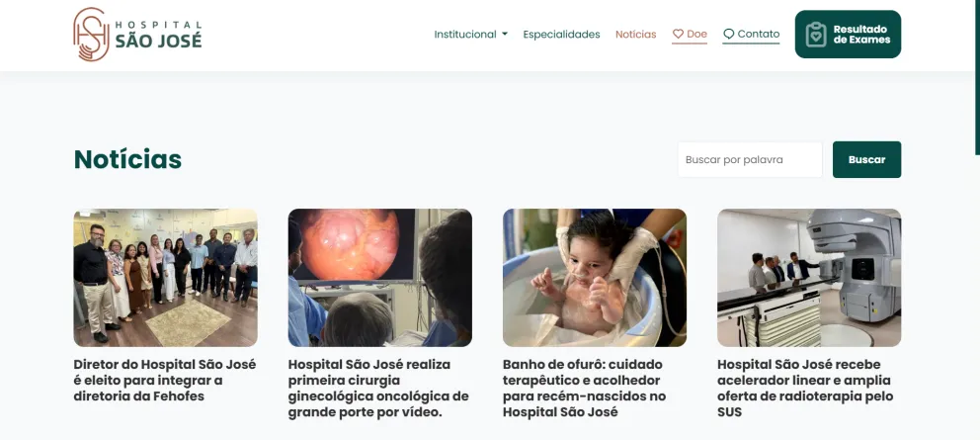Image resolution: width=980 pixels, height=440 pixels.
Task: Click the Resultado de Exames button
Action: (849, 35)
